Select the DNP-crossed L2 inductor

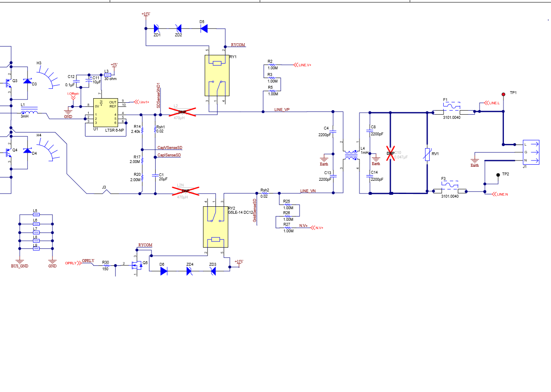point(182,112)
